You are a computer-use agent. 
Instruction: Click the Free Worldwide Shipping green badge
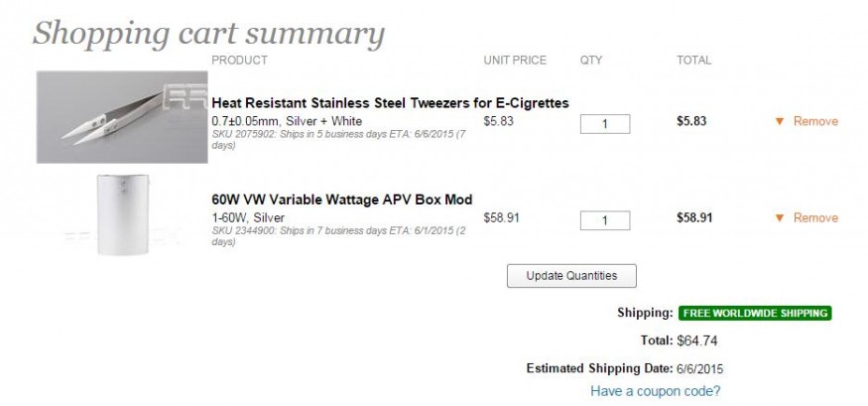tap(754, 313)
